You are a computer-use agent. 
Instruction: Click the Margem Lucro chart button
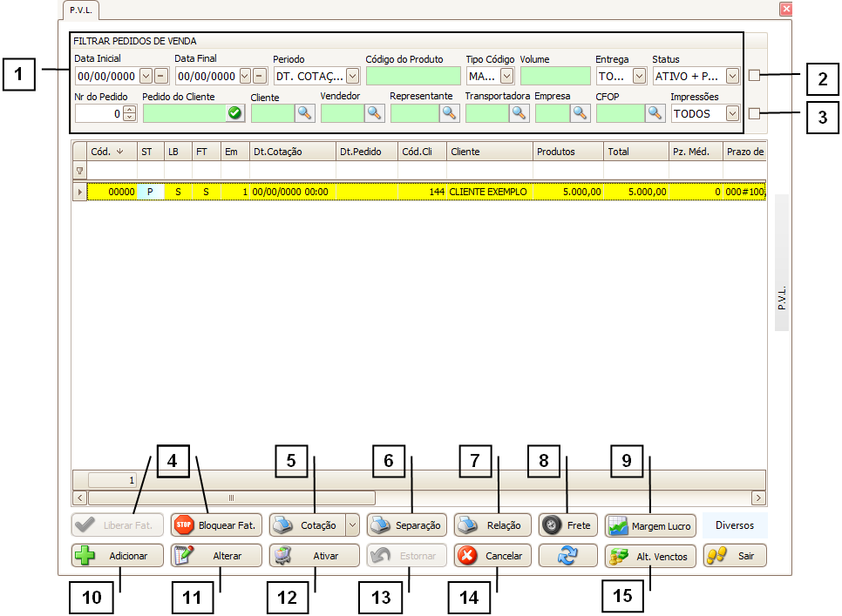[650, 525]
